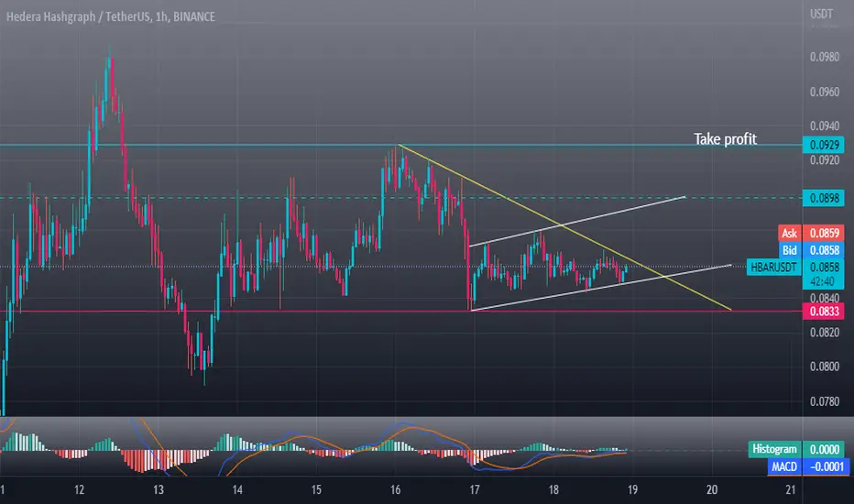The width and height of the screenshot is (854, 504).
Task: Click the USDT currency label
Action: point(821,14)
